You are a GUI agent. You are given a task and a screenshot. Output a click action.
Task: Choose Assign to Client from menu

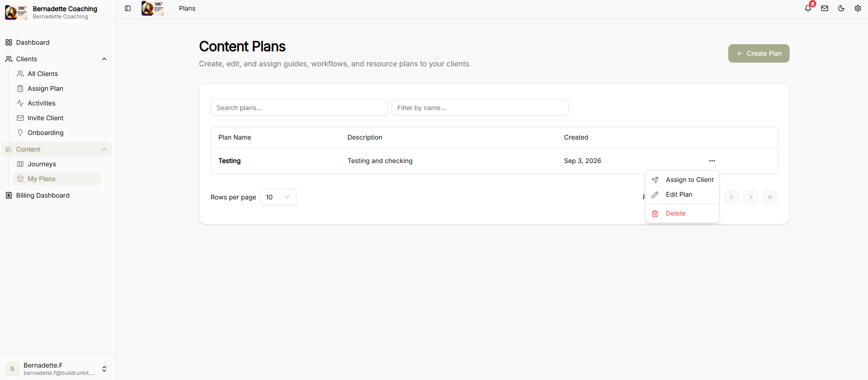683,180
